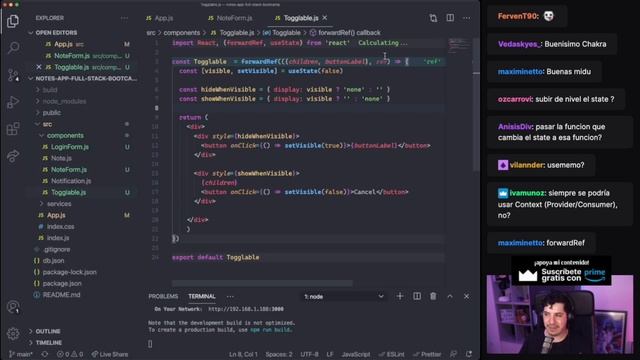Open the Search view in activity bar

pos(13,48)
